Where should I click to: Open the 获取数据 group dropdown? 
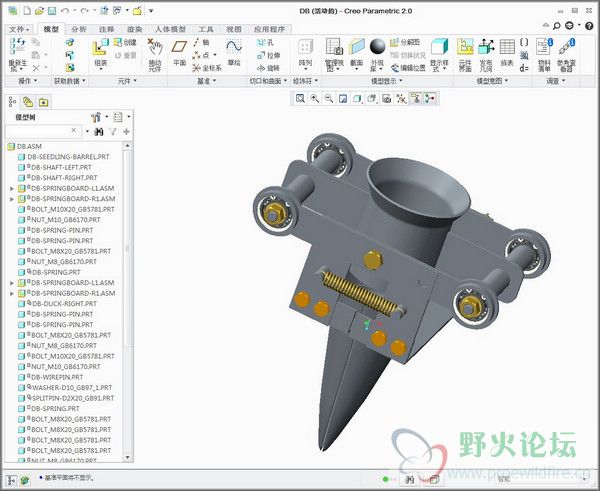point(70,81)
